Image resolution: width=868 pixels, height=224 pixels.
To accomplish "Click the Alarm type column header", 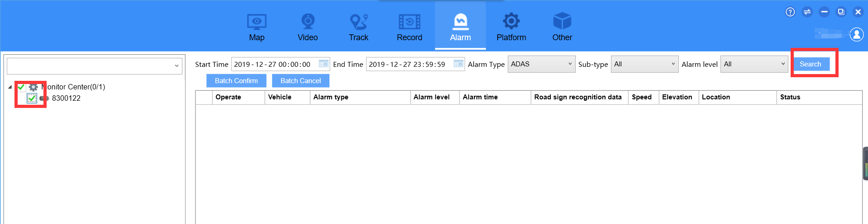I will tap(360, 97).
